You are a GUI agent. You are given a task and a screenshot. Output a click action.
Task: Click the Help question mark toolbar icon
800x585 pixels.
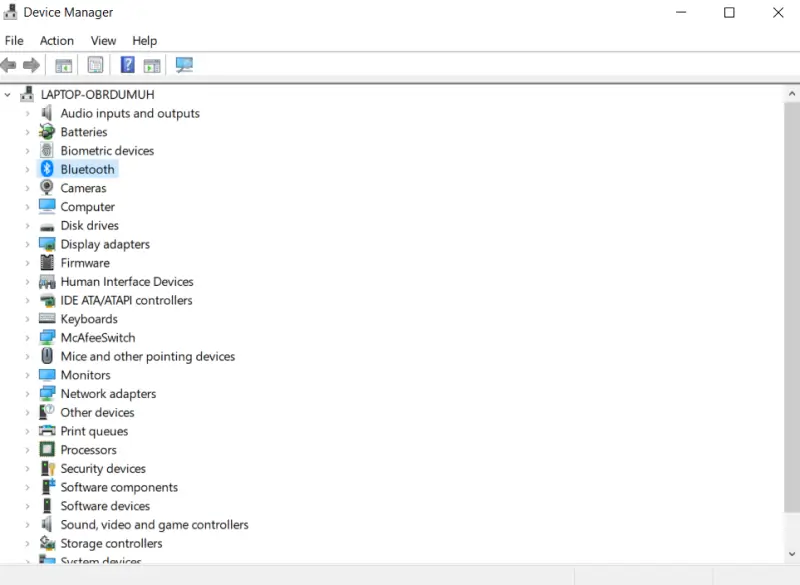click(127, 65)
